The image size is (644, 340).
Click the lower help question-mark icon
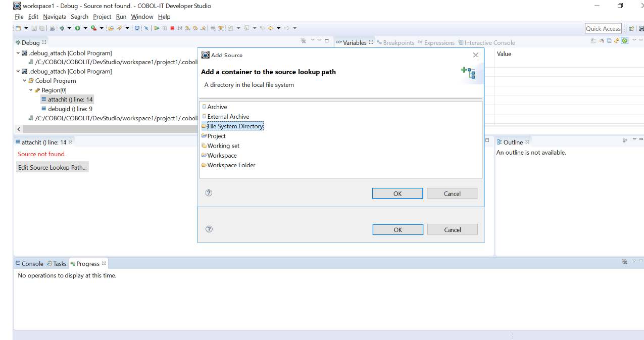(x=209, y=229)
